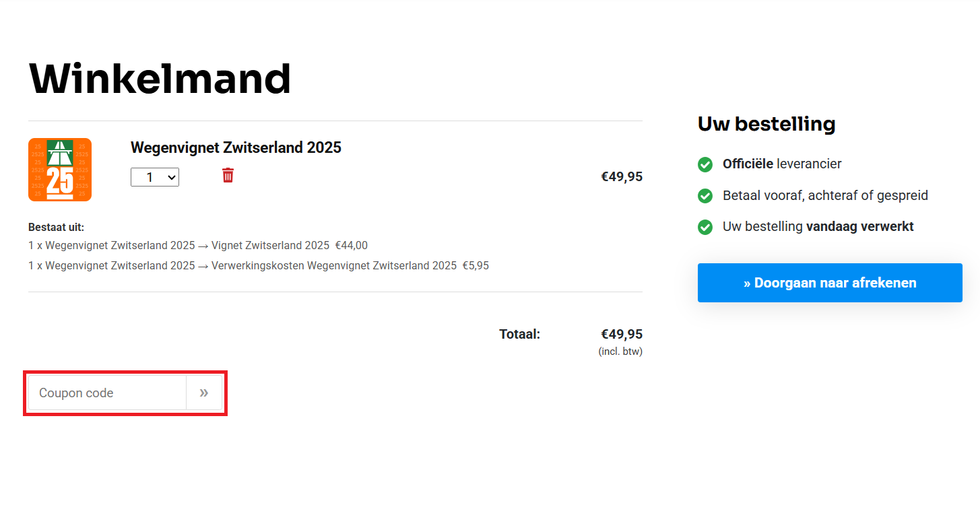
Task: Delete the Wegenvignet item with trash icon
Action: 228,176
